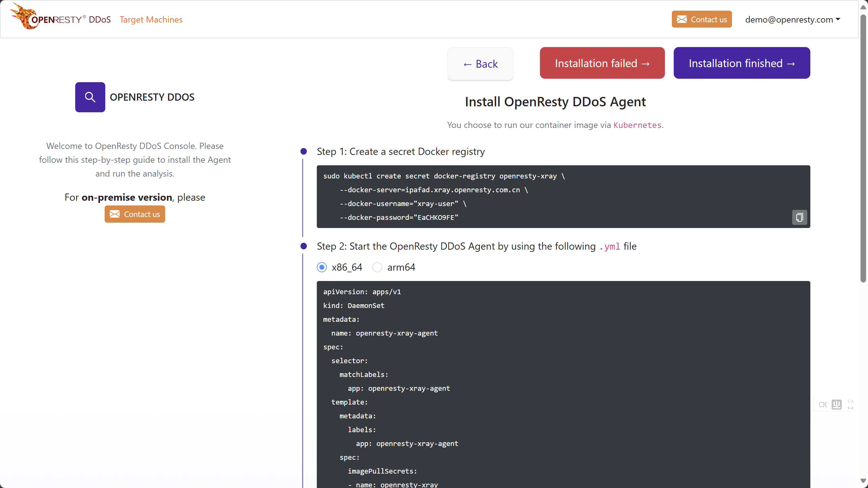This screenshot has width=868, height=488.
Task: Click the Kubernetes code text
Action: pyautogui.click(x=637, y=125)
